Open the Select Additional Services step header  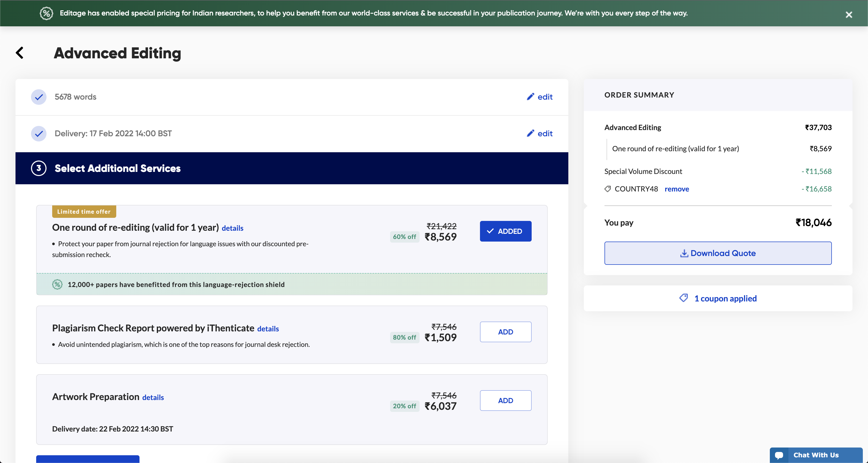[292, 168]
